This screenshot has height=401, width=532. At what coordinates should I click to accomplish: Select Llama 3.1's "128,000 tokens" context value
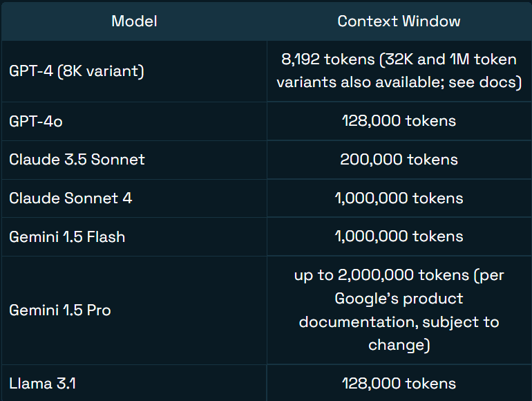399,384
